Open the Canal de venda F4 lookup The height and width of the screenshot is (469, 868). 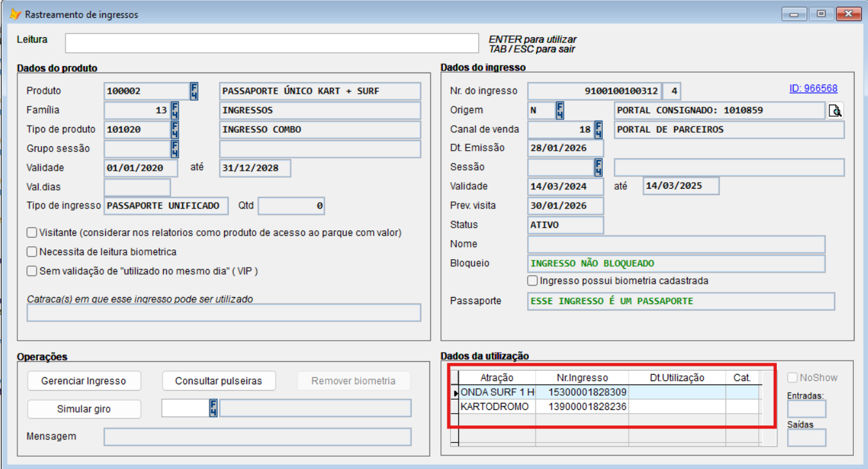598,130
